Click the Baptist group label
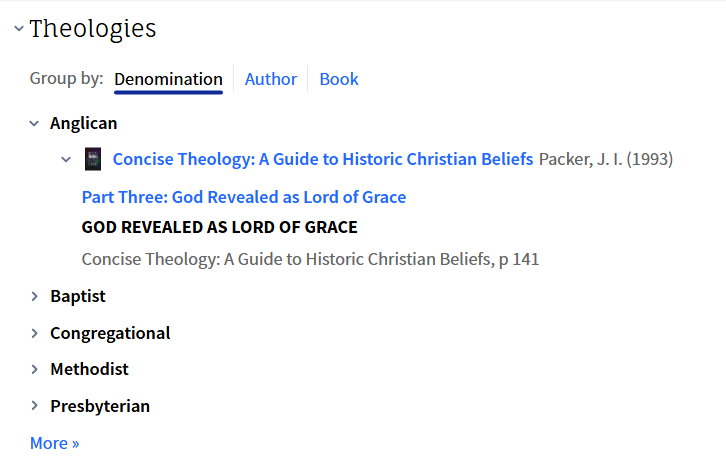This screenshot has width=726, height=476. click(x=78, y=296)
